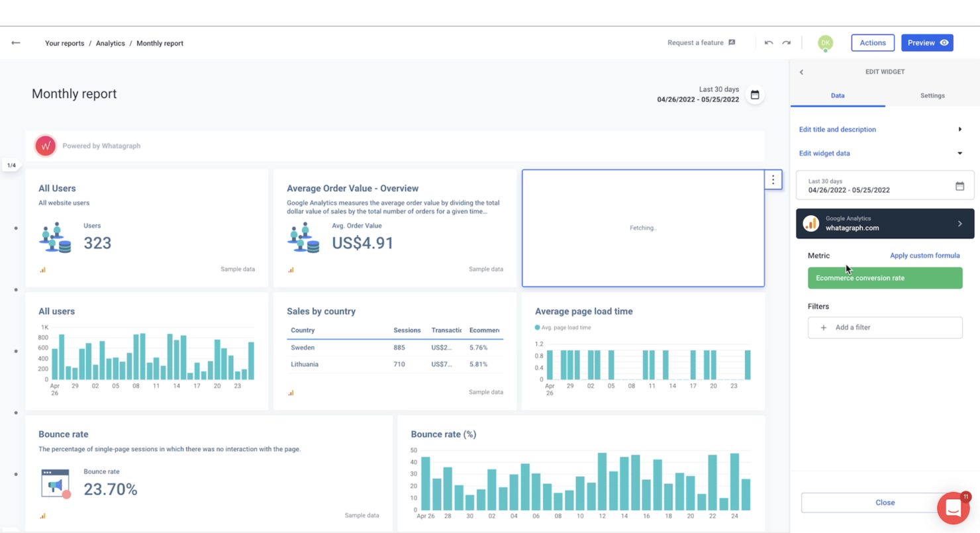Click the Avg. page load time legend
The height and width of the screenshot is (533, 980).
[x=563, y=328]
